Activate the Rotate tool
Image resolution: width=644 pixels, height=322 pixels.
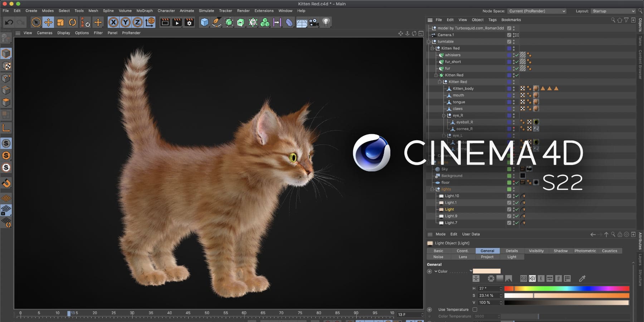[72, 22]
